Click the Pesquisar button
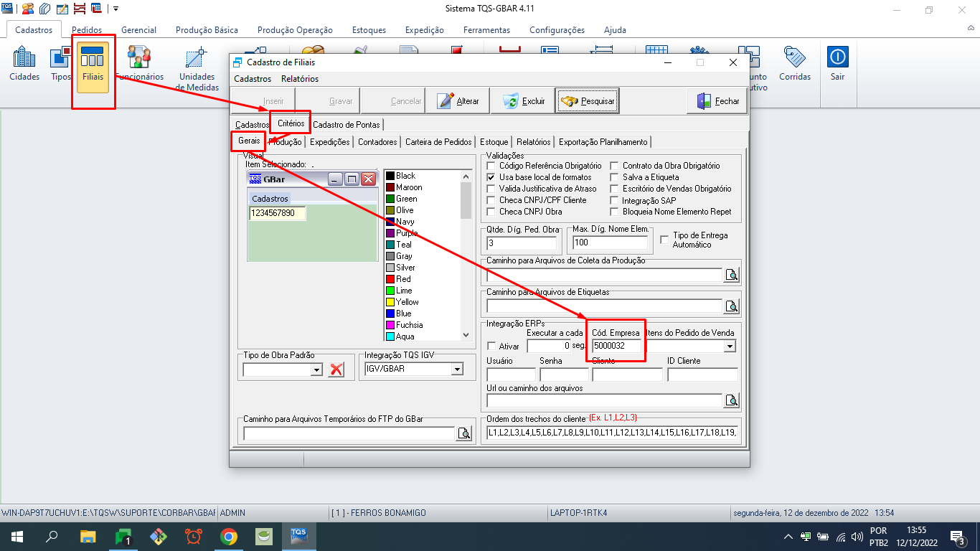This screenshot has width=980, height=551. 588,101
